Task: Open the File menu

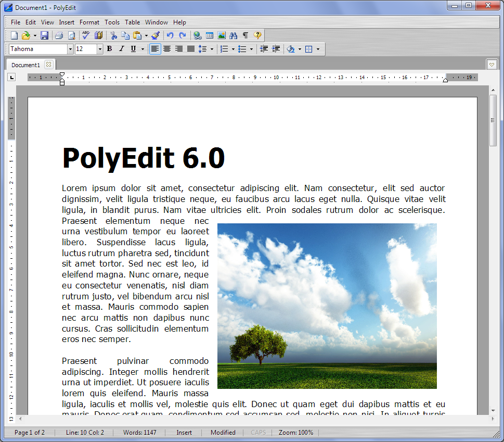Action: point(16,22)
